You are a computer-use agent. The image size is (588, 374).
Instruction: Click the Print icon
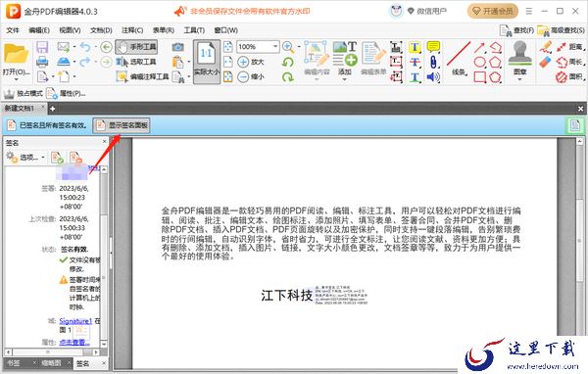(x=42, y=62)
